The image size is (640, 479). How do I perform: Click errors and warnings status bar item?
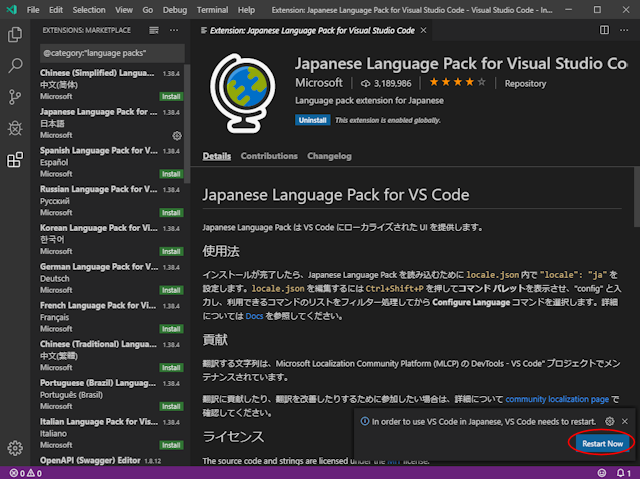[x=26, y=473]
